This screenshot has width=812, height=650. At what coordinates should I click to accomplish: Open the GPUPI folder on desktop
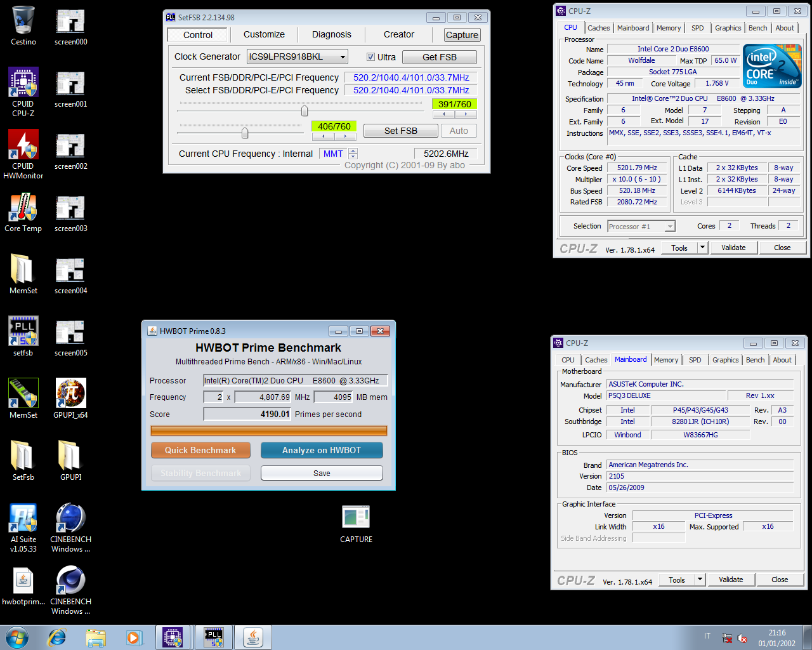[x=71, y=461]
